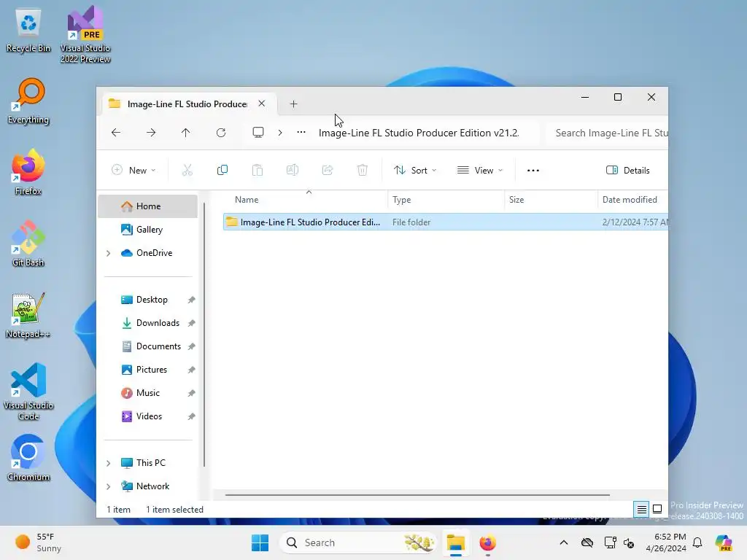Viewport: 747px width, 560px height.
Task: Open the weather widget showing 55°F Sunny
Action: pyautogui.click(x=39, y=542)
